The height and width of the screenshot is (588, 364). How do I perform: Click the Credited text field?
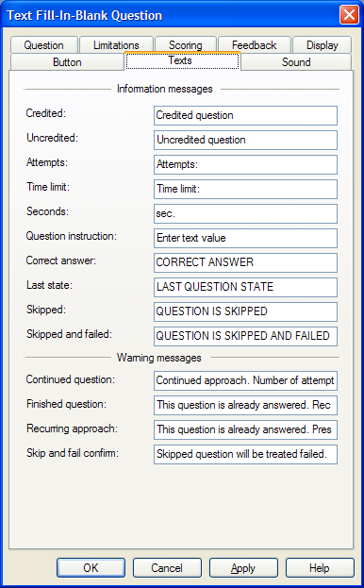(245, 115)
